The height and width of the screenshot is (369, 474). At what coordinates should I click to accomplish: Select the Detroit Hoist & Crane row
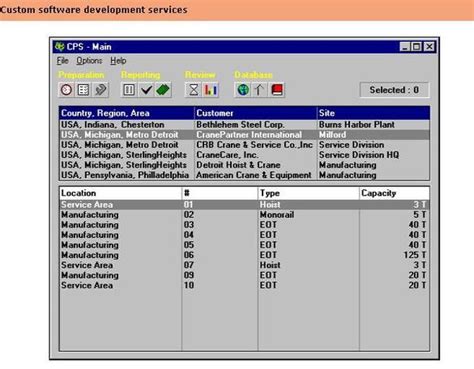(245, 165)
